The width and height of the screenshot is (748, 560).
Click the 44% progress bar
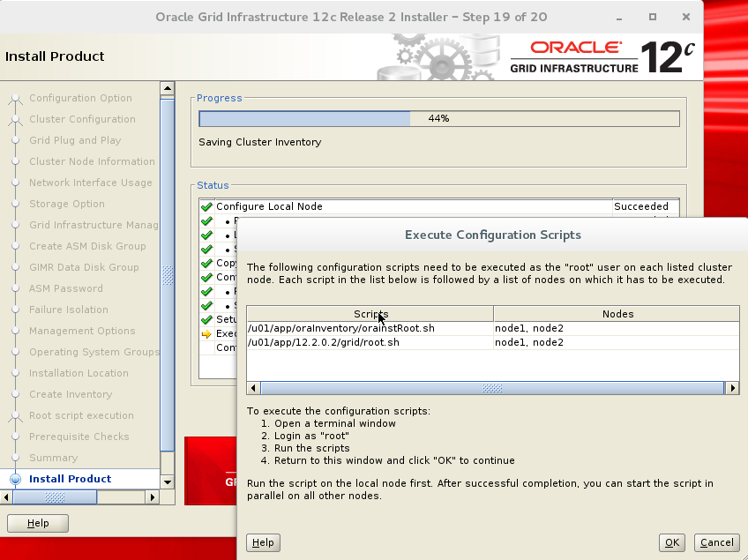438,118
